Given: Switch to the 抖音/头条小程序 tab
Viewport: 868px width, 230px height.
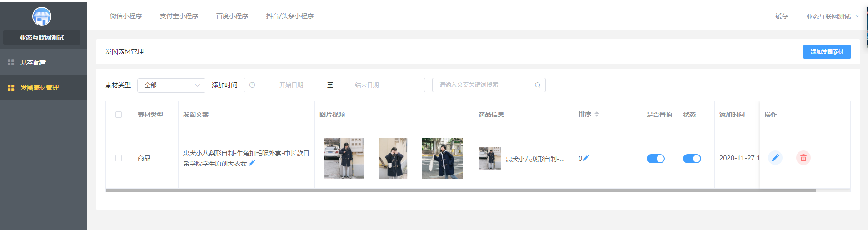Looking at the screenshot, I should coord(290,16).
